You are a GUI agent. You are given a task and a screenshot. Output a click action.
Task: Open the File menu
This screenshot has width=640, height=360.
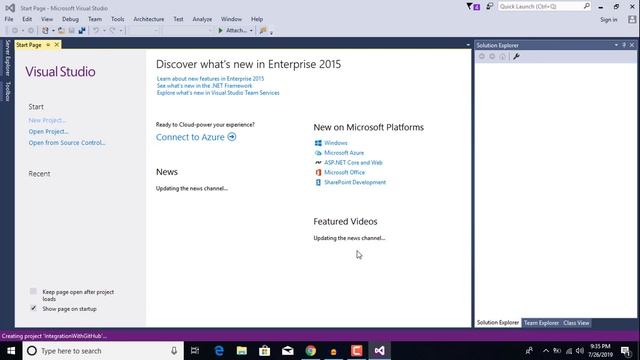click(9, 19)
